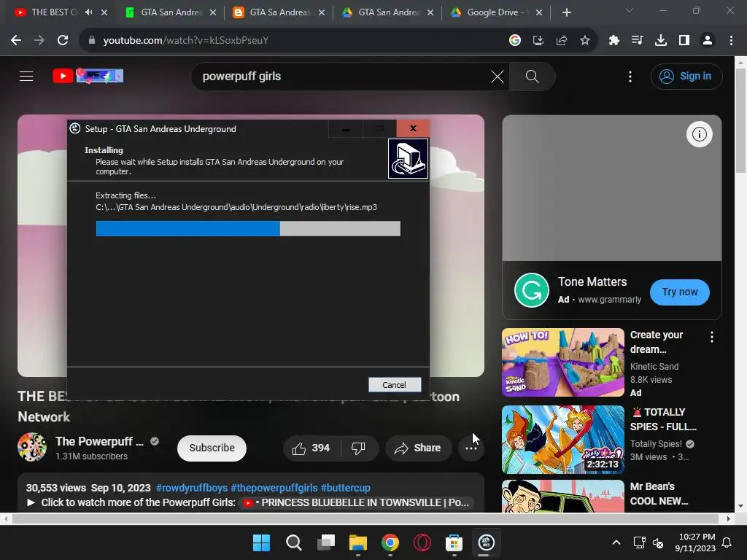Open Totally Spies full episode thumbnail
This screenshot has width=747, height=560.
pos(562,440)
